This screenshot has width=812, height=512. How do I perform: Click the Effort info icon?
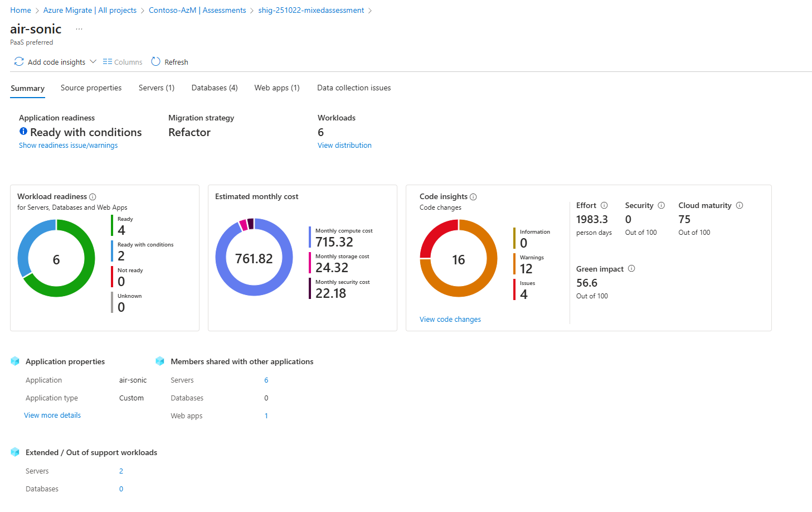pos(604,206)
